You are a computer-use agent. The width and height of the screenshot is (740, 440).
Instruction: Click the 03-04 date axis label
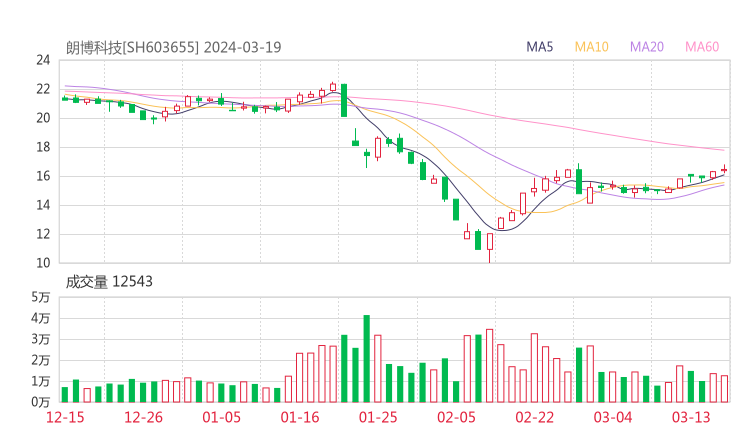[613, 417]
